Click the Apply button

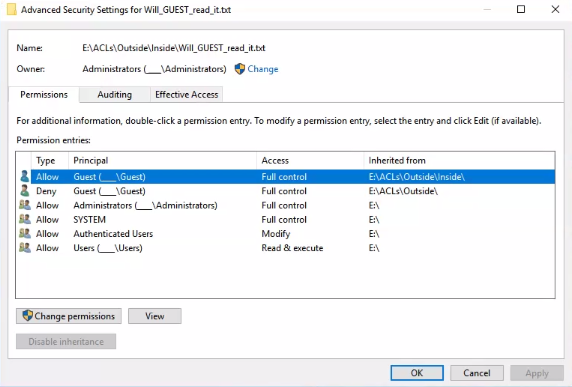pyautogui.click(x=537, y=373)
